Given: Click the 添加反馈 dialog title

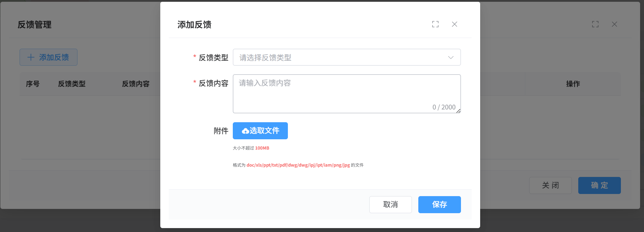Looking at the screenshot, I should (194, 25).
